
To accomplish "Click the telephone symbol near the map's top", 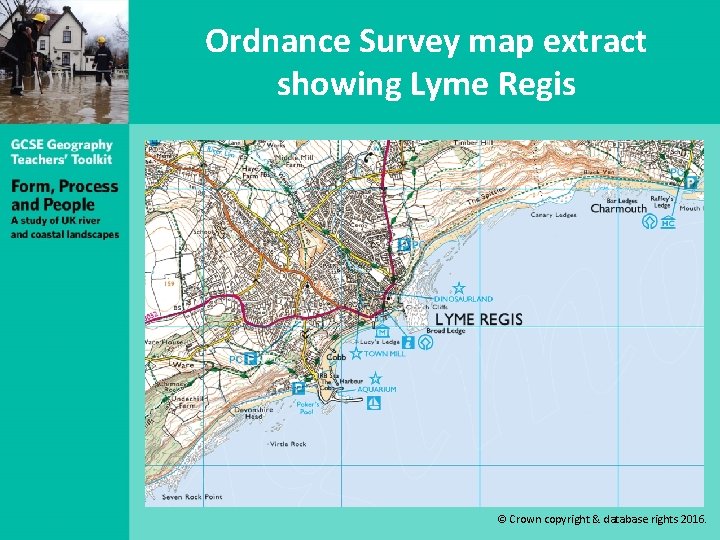I will (368, 158).
